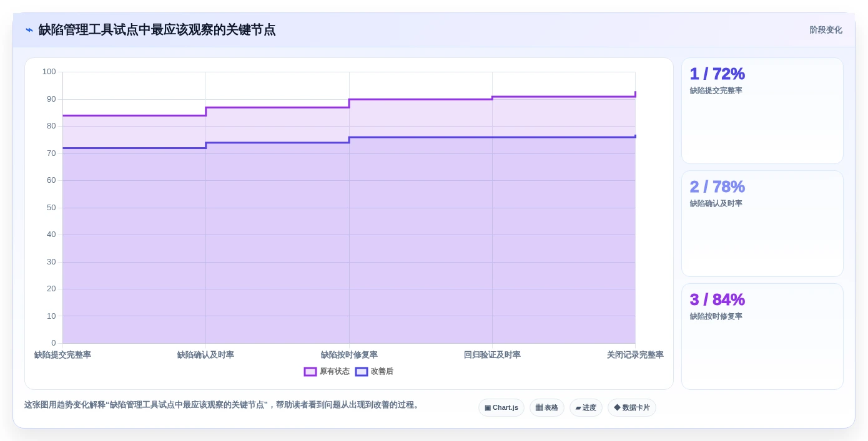Click the x-axis label 缺陷提交完整率
Viewport: 868px width, 441px height.
pyautogui.click(x=62, y=355)
